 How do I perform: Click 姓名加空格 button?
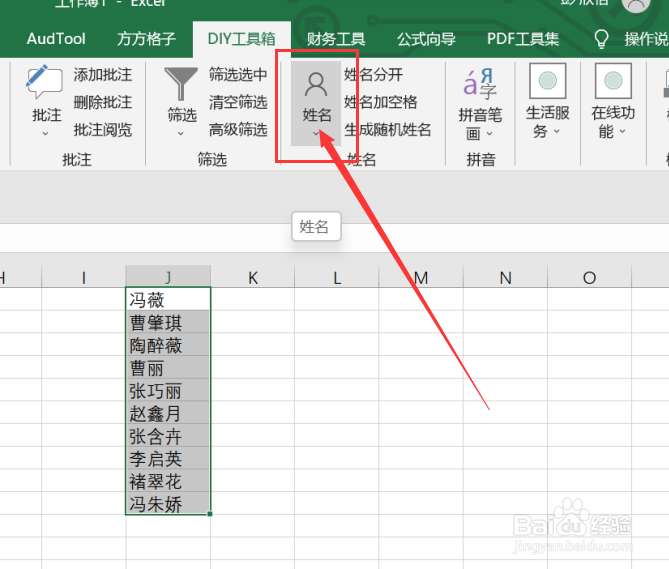click(x=381, y=102)
